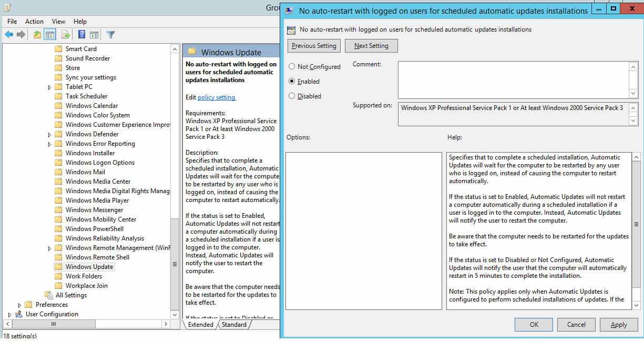This screenshot has width=644, height=341.
Task: Click the Next Setting button
Action: (371, 46)
